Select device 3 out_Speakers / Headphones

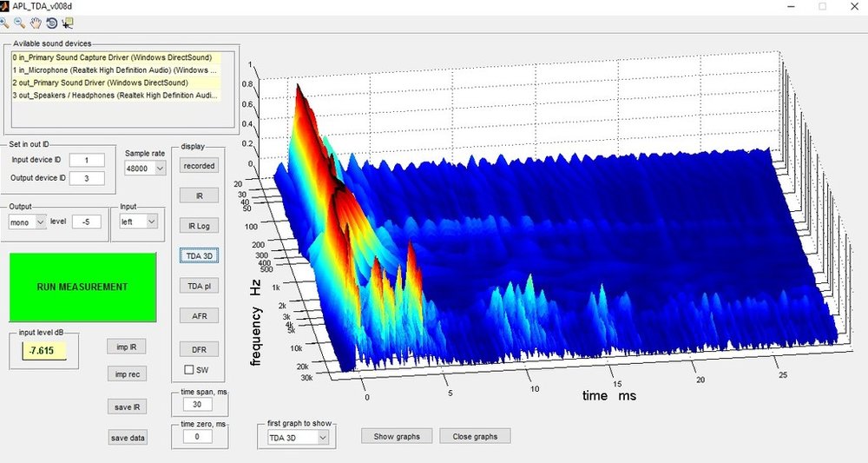point(115,96)
